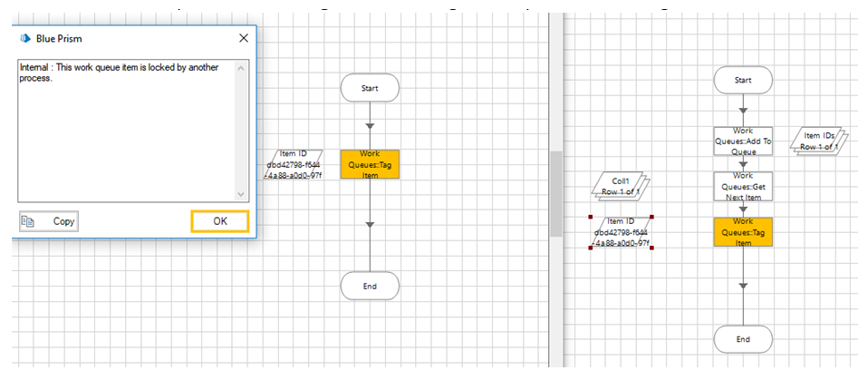Viewport: 868px width, 370px height.
Task: Click OK in the Blue Prism dialog
Action: click(x=220, y=221)
